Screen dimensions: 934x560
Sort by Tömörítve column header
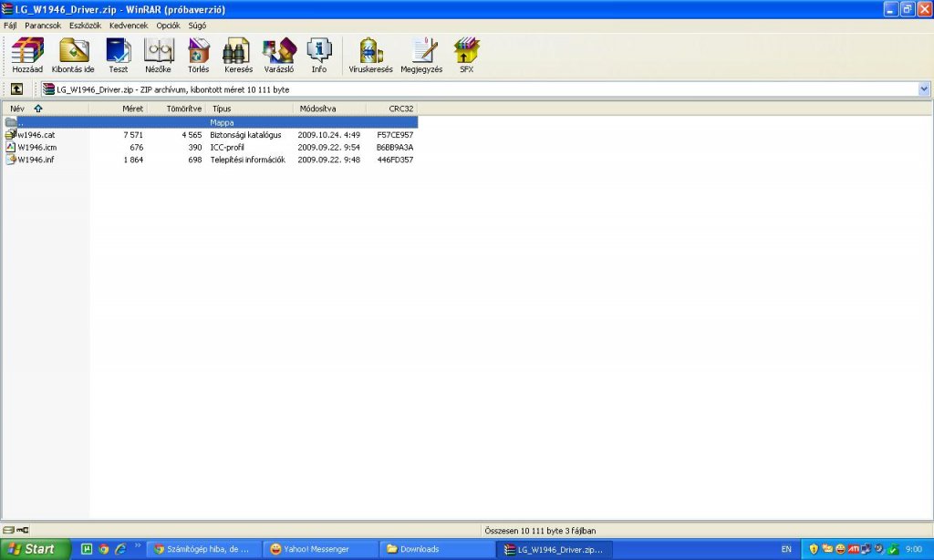pos(177,109)
